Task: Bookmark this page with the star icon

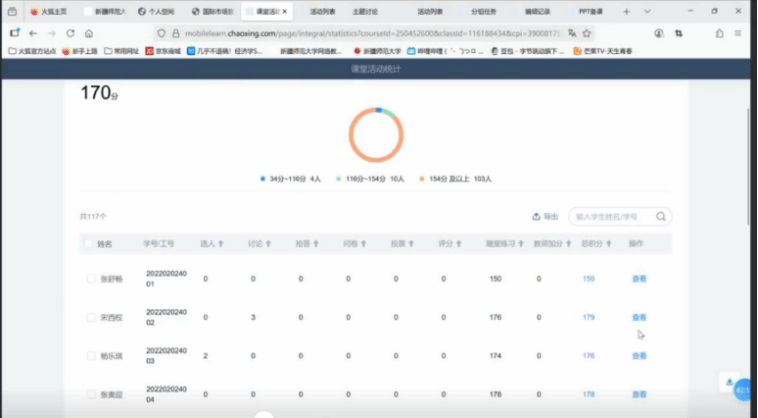Action: (x=587, y=33)
